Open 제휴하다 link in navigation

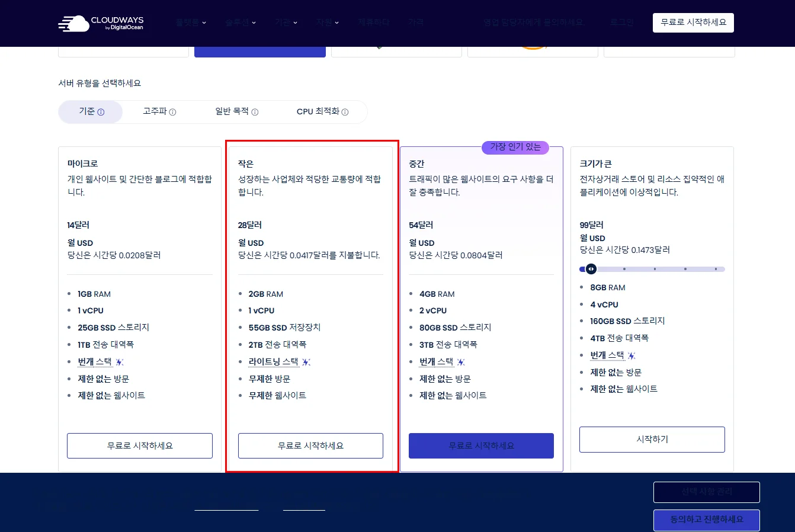[x=374, y=23]
